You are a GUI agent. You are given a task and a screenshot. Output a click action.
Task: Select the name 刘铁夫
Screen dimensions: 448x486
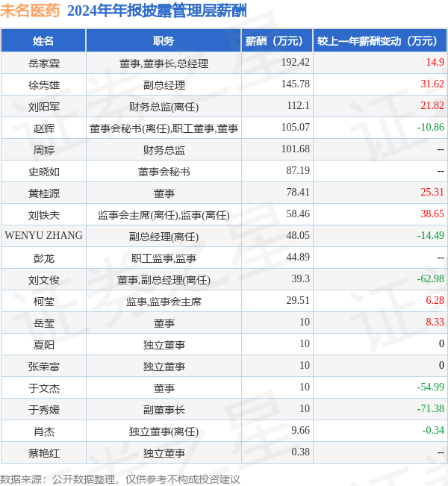44,215
